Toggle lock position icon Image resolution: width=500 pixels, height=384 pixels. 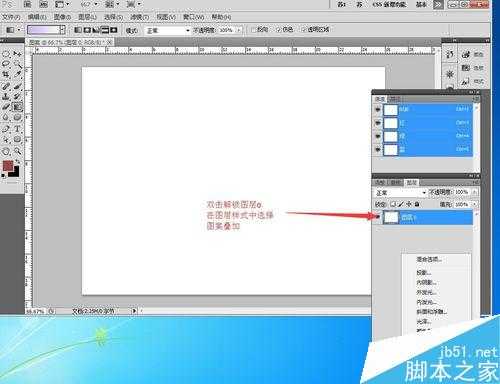[x=409, y=204]
